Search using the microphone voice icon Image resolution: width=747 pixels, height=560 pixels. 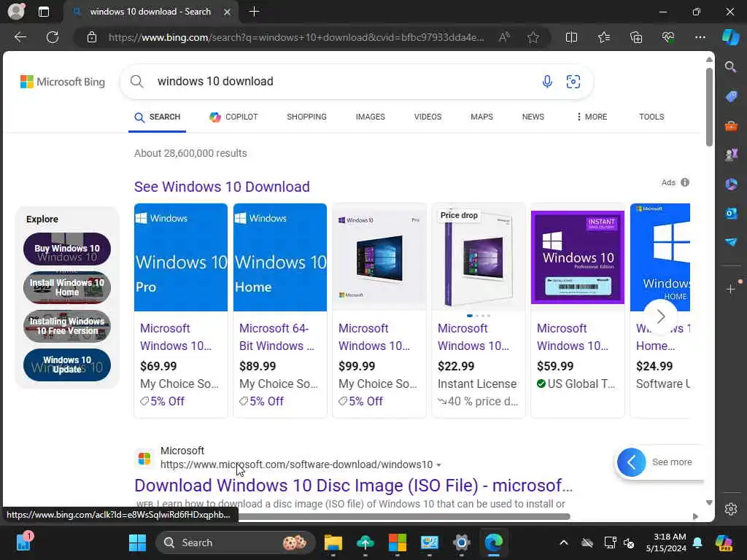pos(547,82)
